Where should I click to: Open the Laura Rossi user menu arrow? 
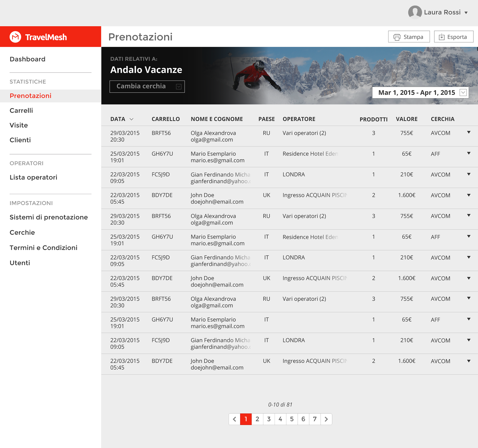point(466,13)
